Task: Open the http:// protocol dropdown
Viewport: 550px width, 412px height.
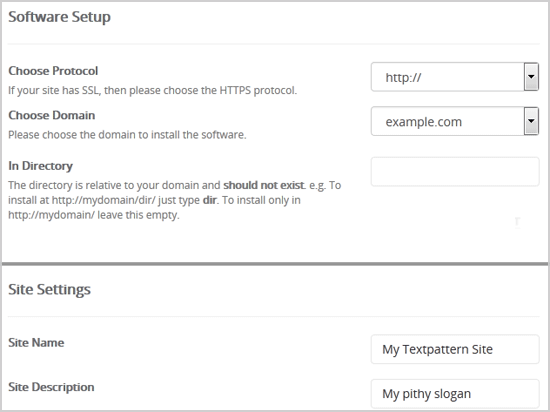Action: 455,77
